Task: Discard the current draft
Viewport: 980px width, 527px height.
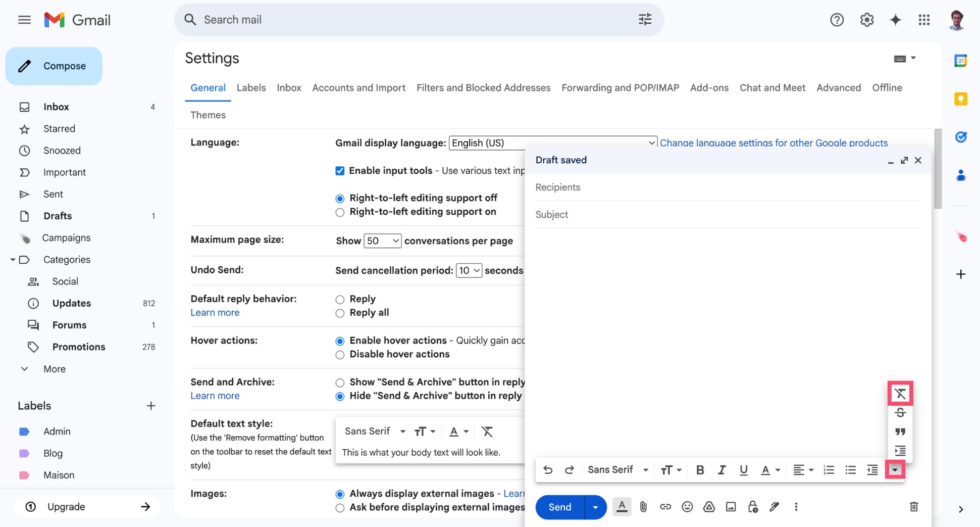Action: 913,507
